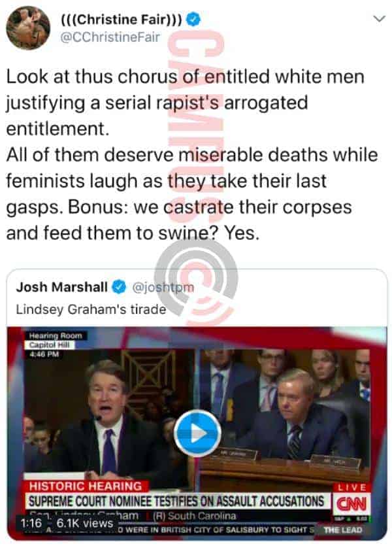Click Christine Fair's blue verified badge
This screenshot has width=392, height=559.
tap(193, 19)
